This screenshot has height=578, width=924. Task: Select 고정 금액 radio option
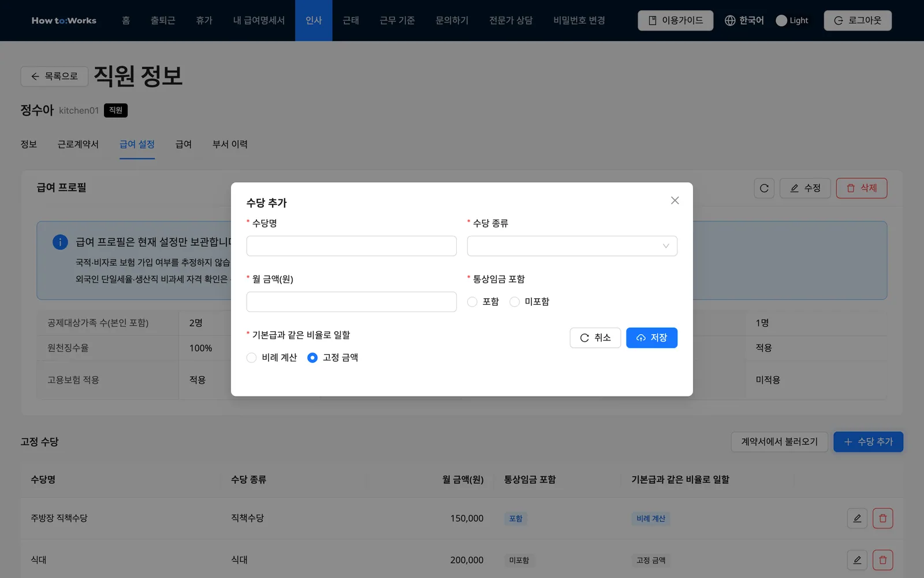pos(312,358)
